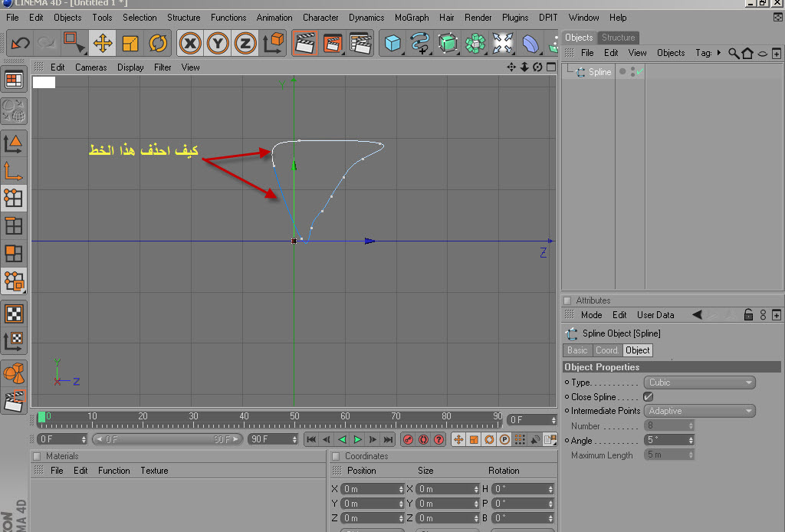Switch to Polygons editing mode
785x532 pixels.
click(x=14, y=254)
